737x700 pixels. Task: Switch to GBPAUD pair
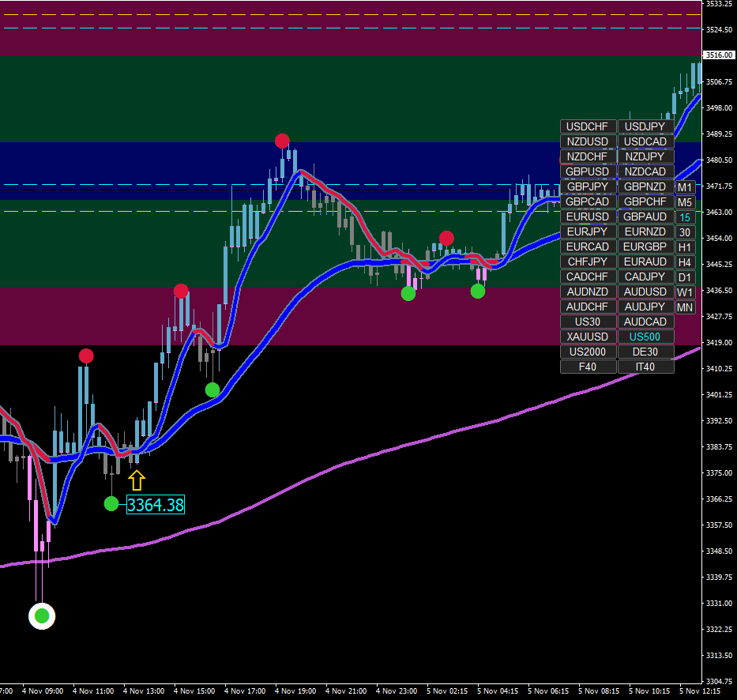(x=645, y=216)
